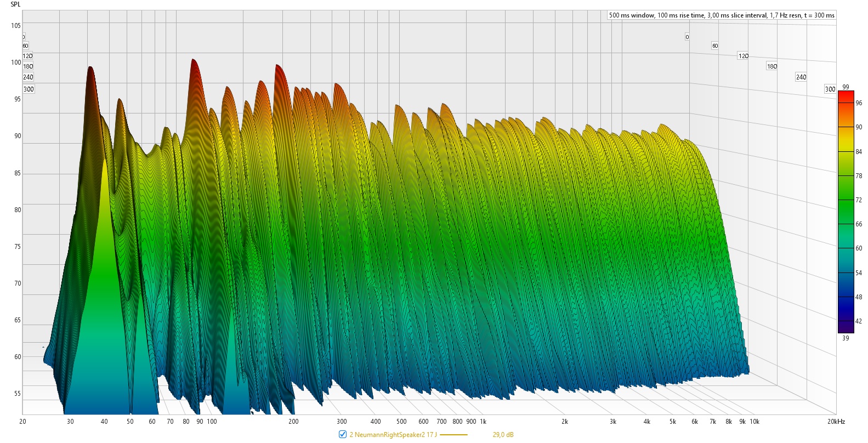This screenshot has height=443, width=868.
Task: Click the 39 minimum label below colour scale
Action: point(846,338)
